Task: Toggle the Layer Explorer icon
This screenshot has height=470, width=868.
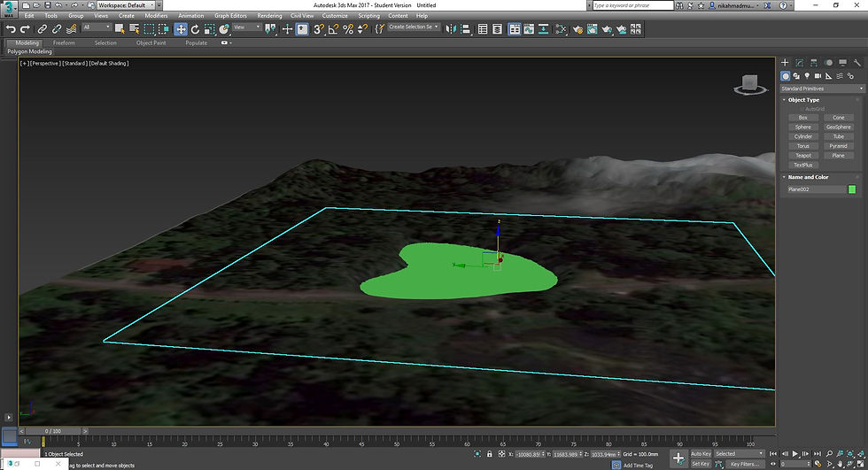Action: [497, 28]
